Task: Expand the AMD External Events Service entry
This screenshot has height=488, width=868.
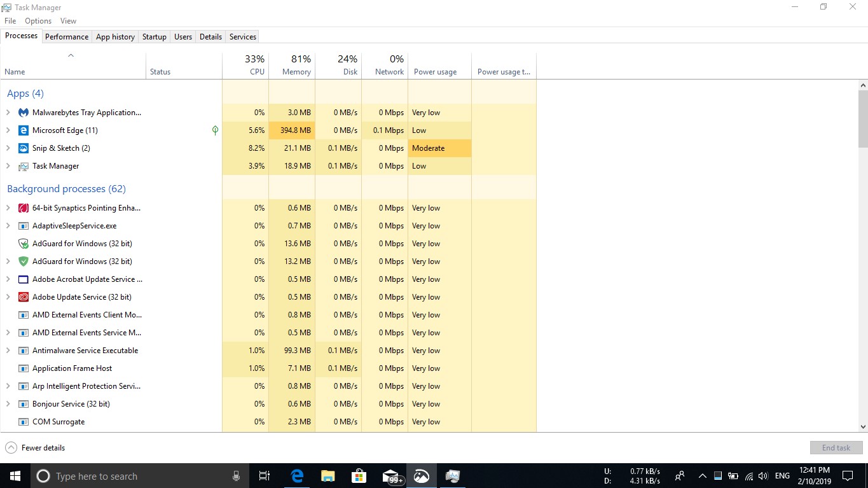Action: (x=8, y=333)
